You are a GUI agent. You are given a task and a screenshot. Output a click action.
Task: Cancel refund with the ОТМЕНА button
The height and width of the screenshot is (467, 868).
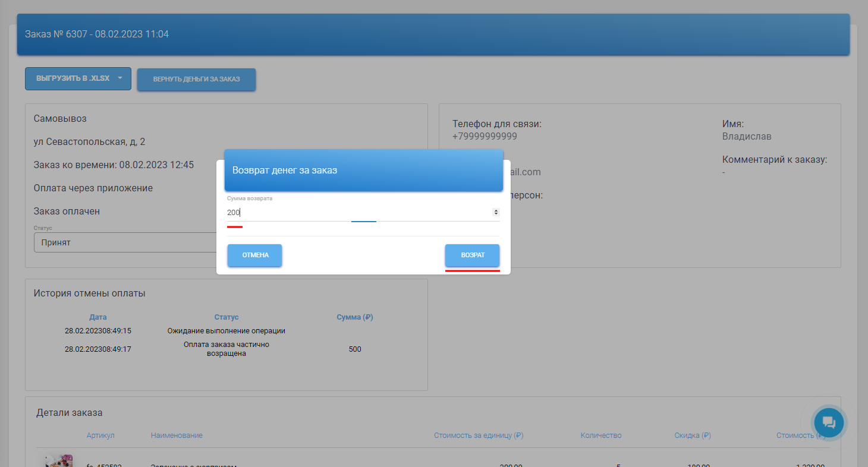point(254,255)
